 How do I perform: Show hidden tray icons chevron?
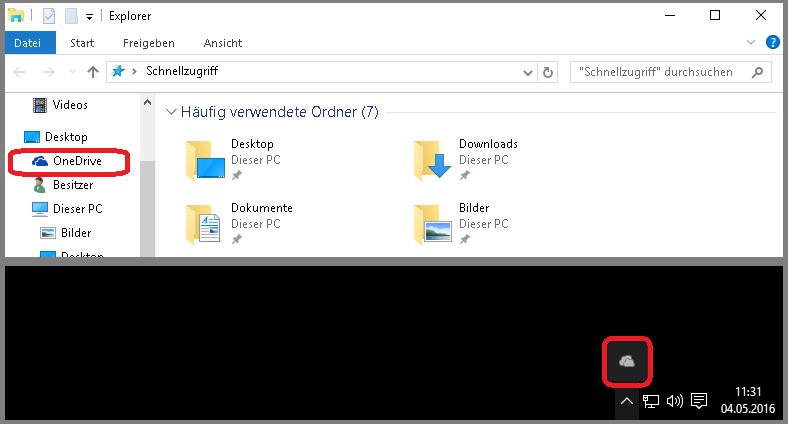(x=626, y=402)
